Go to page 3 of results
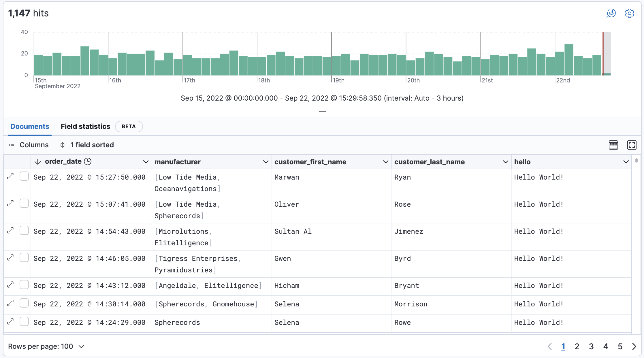644x358 pixels. [x=591, y=346]
